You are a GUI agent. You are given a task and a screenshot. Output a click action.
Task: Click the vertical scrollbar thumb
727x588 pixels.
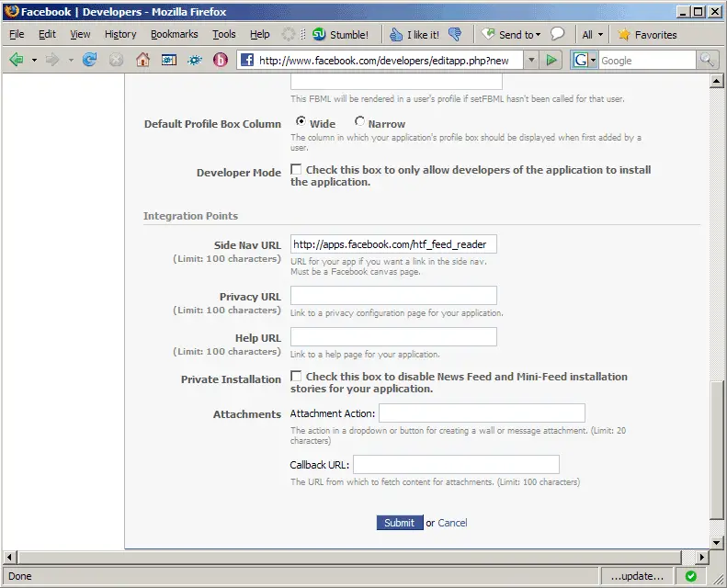click(716, 449)
